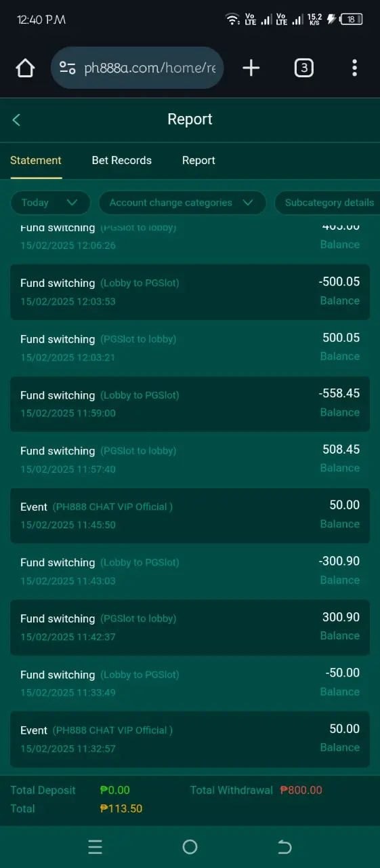This screenshot has height=868, width=380.
Task: Open the tab switcher showing 3 tabs
Action: tap(304, 68)
